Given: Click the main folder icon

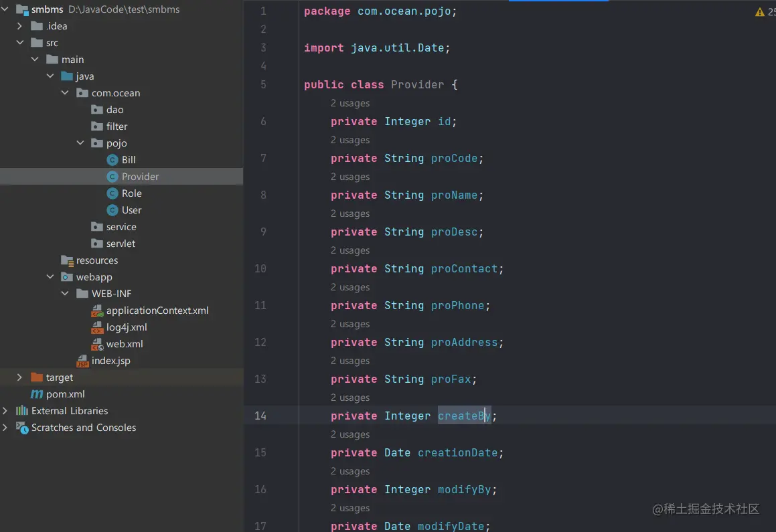Looking at the screenshot, I should coord(52,60).
